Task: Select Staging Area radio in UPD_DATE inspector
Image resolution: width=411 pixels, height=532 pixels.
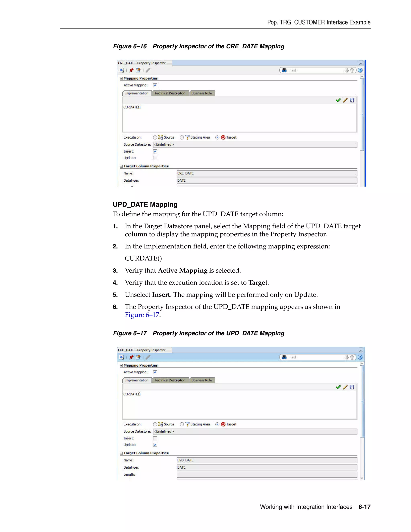Action: click(182, 424)
